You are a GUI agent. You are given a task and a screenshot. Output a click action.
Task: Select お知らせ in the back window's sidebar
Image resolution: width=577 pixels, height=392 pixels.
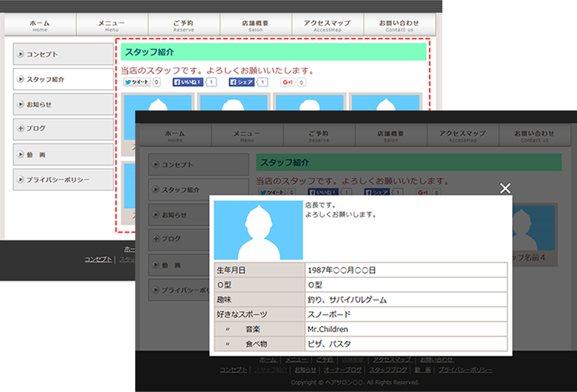63,104
